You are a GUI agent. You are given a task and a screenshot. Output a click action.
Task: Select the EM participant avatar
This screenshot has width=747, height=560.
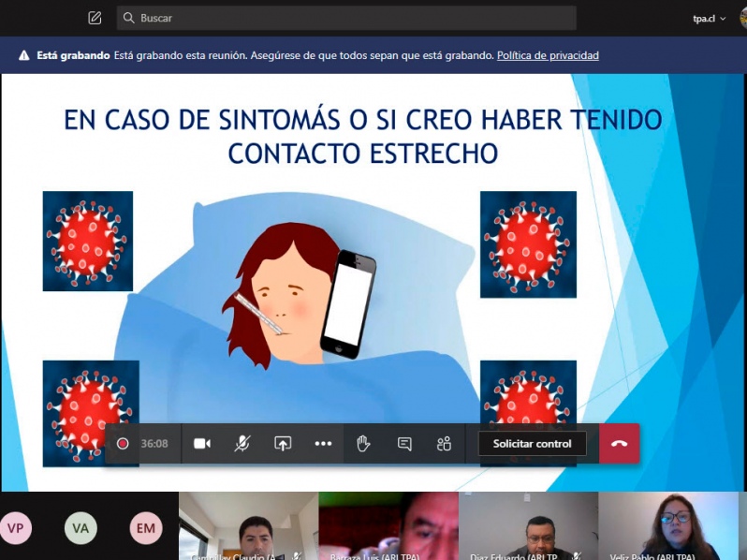pyautogui.click(x=145, y=528)
